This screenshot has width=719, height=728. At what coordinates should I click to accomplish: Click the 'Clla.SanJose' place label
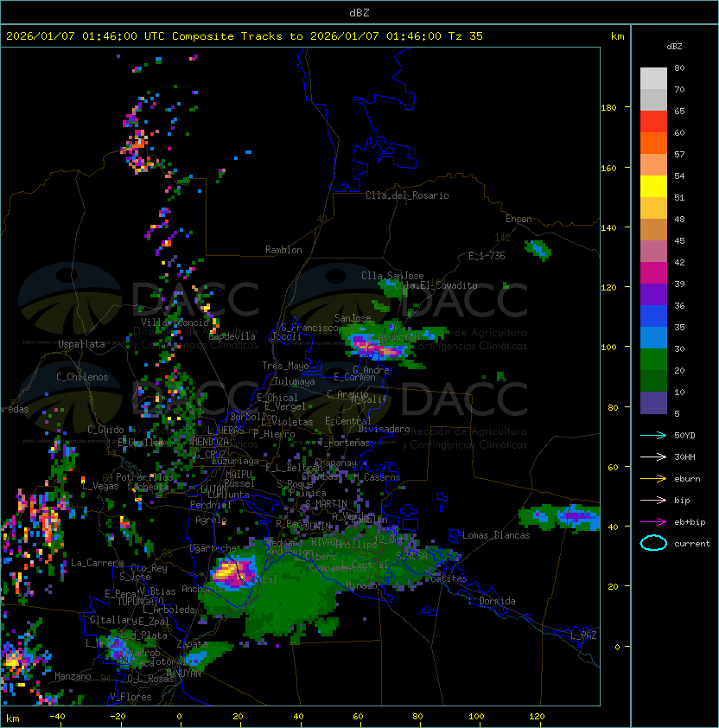tap(392, 276)
